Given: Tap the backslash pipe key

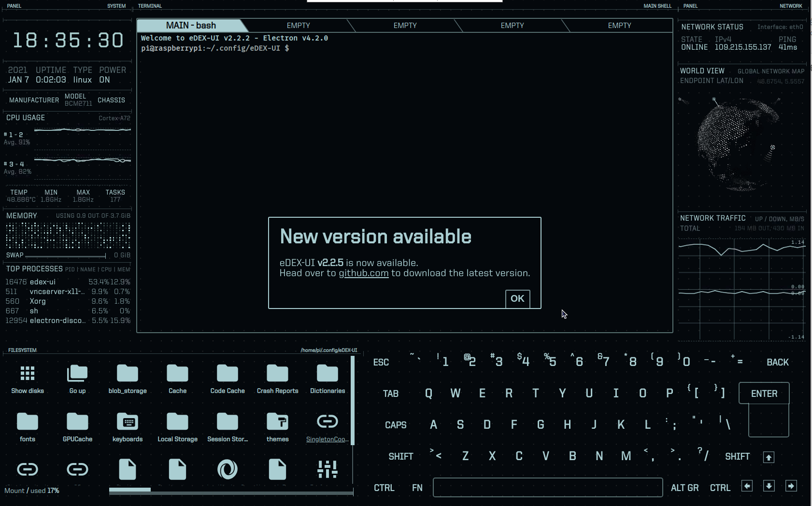Looking at the screenshot, I should click(725, 422).
